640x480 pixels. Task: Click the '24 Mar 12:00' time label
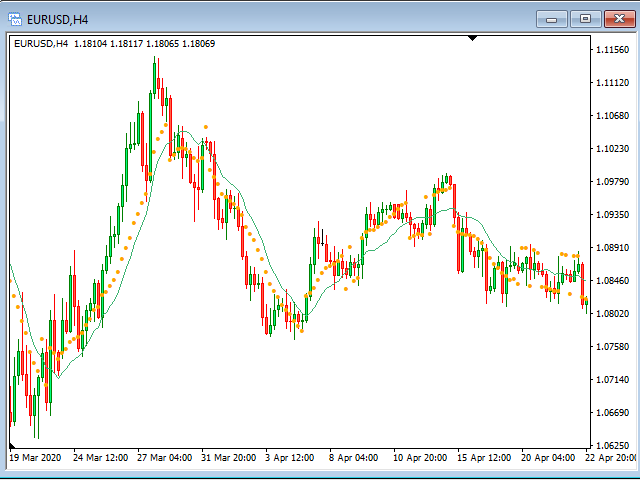click(100, 458)
